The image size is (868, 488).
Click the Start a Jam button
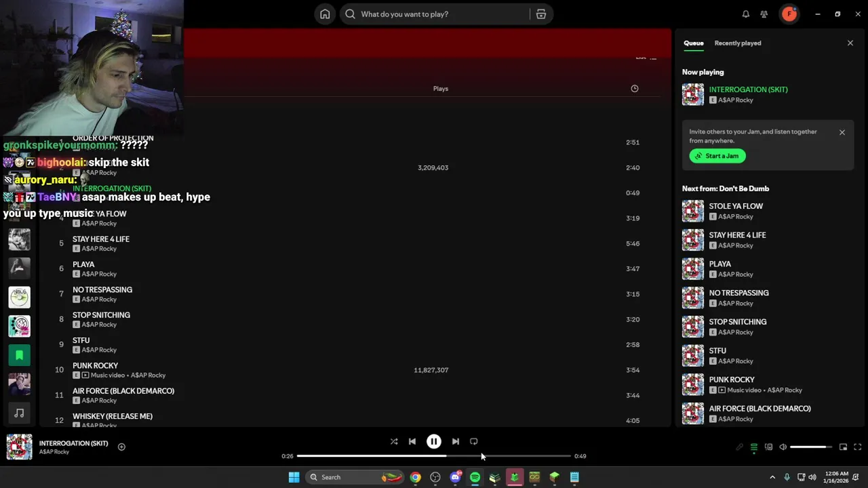click(x=717, y=156)
